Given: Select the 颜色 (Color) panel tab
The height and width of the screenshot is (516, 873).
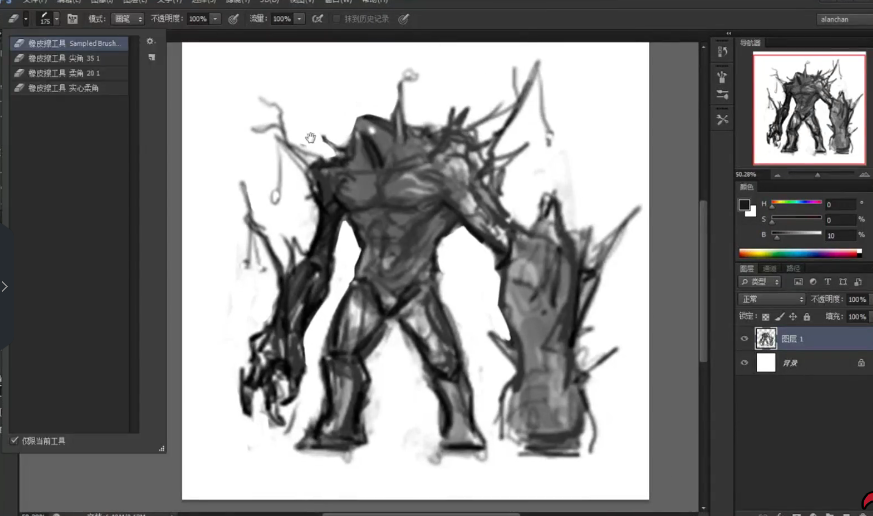Looking at the screenshot, I should 746,187.
